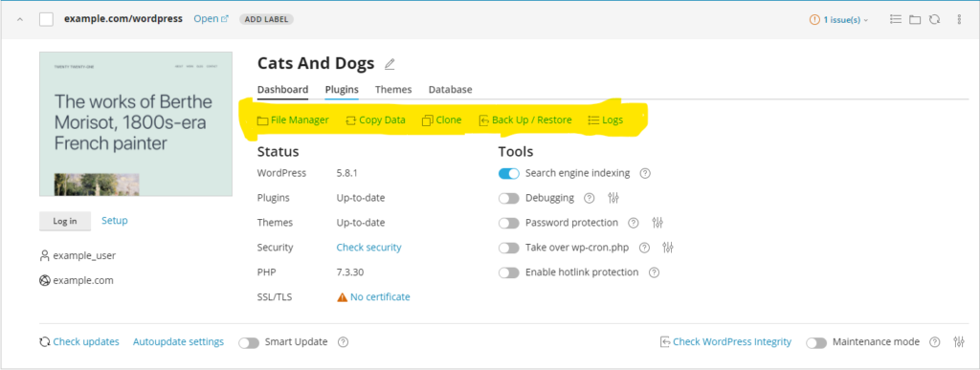Click the refresh icon in the top-right header
Viewport: 980px width, 370px height.
[x=934, y=19]
